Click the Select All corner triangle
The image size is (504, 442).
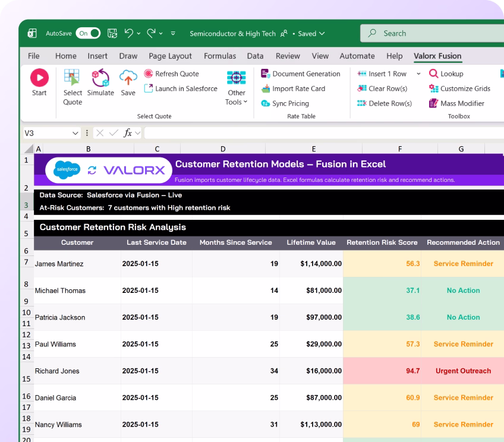tap(29, 149)
